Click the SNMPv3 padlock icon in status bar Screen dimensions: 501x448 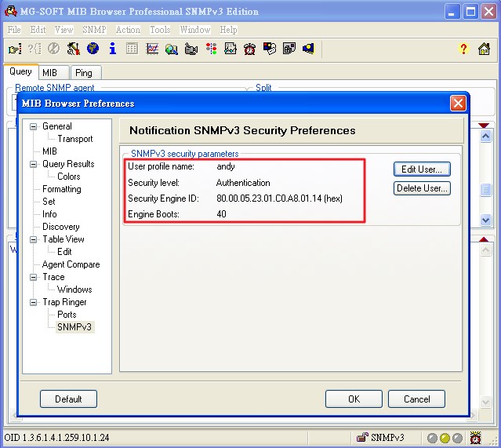pyautogui.click(x=362, y=437)
